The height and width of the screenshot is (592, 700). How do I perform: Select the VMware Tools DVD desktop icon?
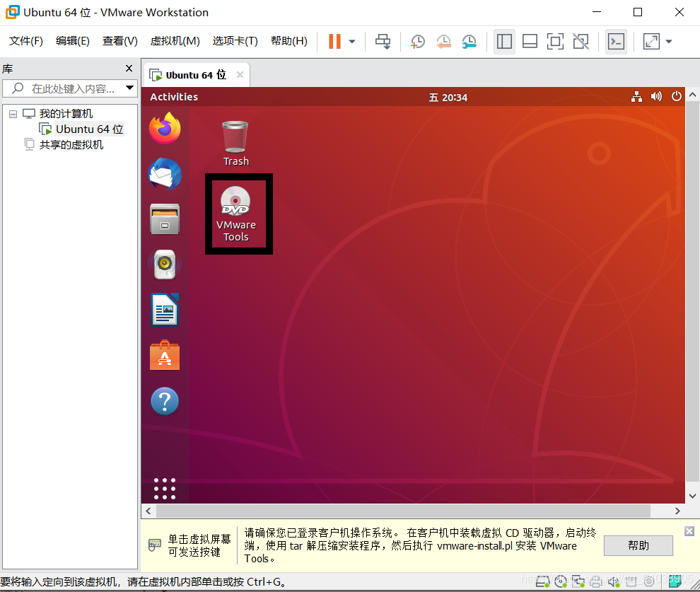pos(236,214)
